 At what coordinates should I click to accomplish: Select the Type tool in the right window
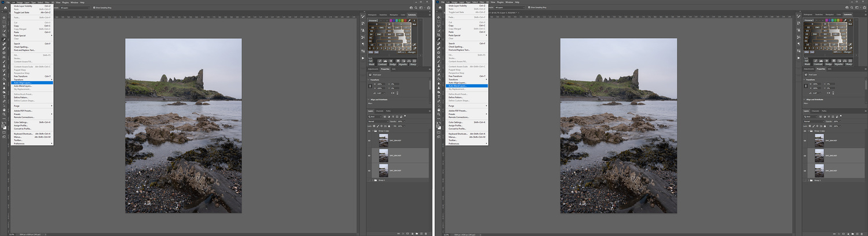[x=438, y=97]
